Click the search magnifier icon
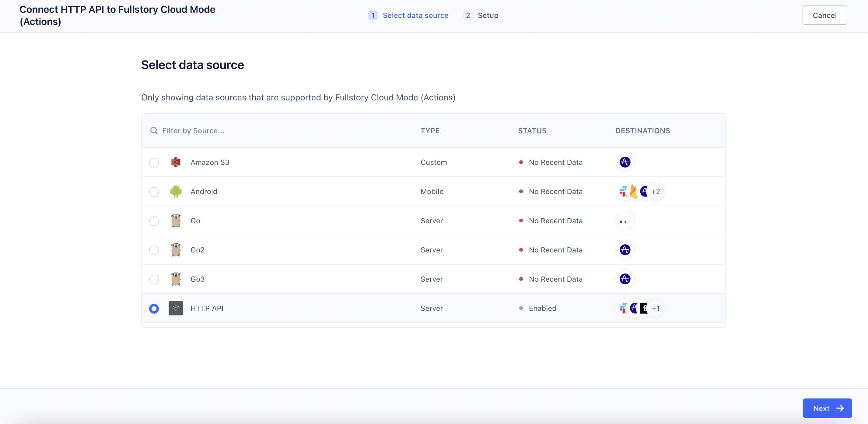Viewport: 868px width, 424px height. click(x=154, y=131)
